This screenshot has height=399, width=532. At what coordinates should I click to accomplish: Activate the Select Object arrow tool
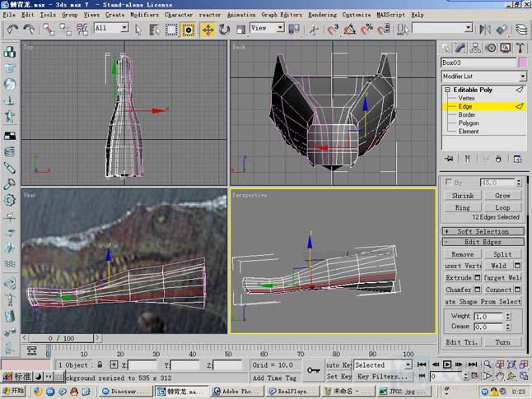pos(138,30)
